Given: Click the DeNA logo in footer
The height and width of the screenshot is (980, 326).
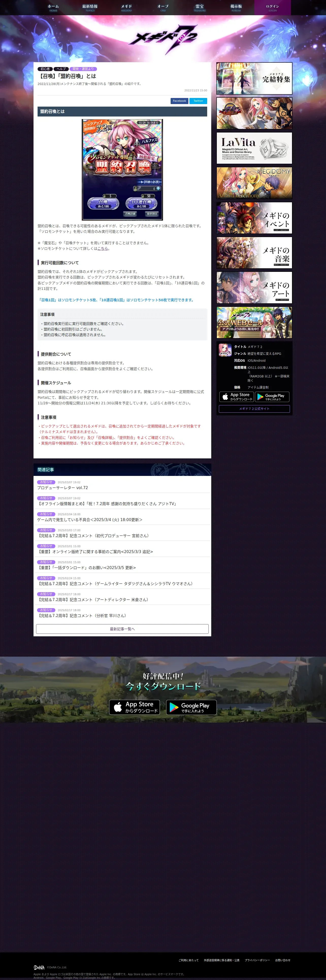Looking at the screenshot, I should click(39, 967).
